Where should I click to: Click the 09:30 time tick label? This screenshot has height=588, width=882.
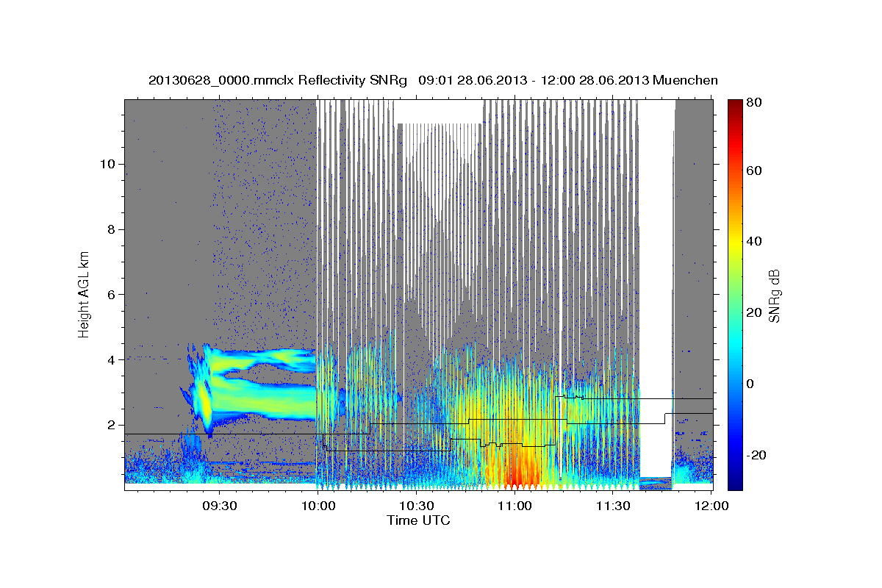[219, 506]
